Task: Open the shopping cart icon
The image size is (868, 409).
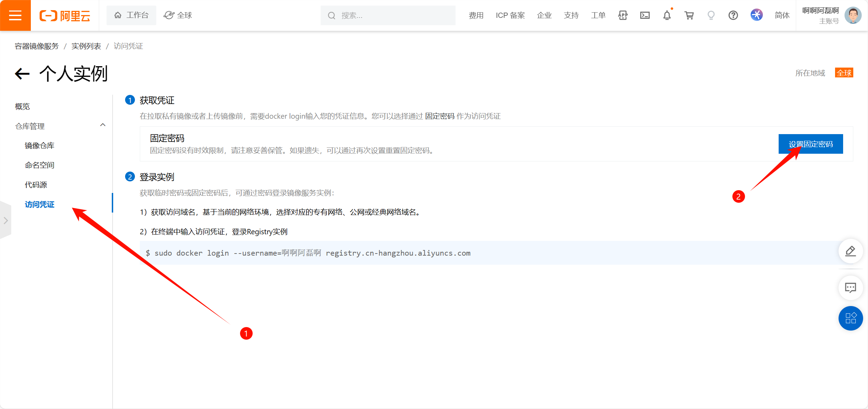Action: [x=689, y=15]
